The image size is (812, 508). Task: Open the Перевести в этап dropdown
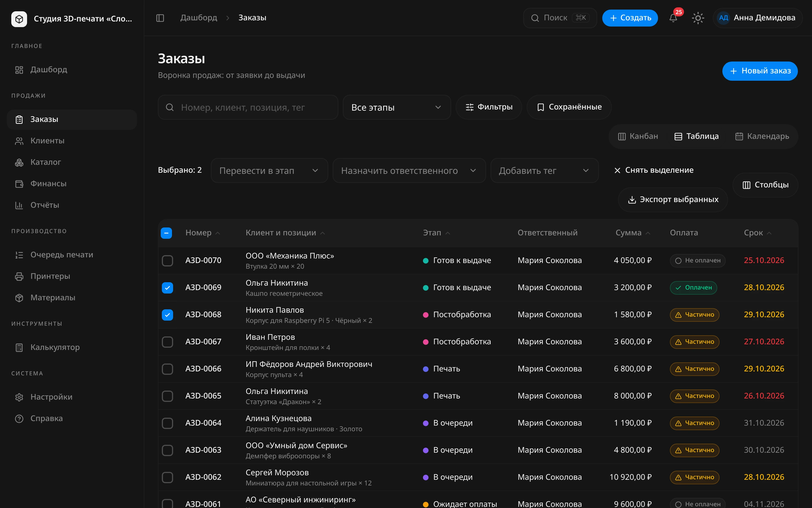point(269,171)
